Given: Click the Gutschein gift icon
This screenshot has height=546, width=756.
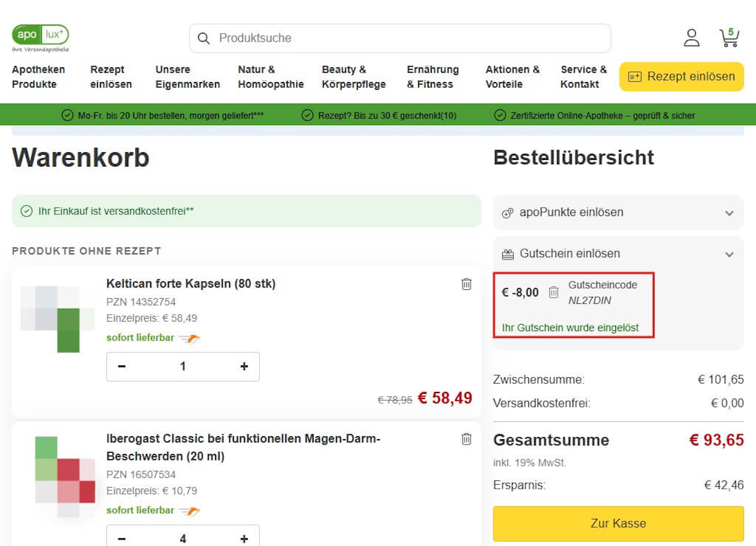Looking at the screenshot, I should tap(508, 254).
